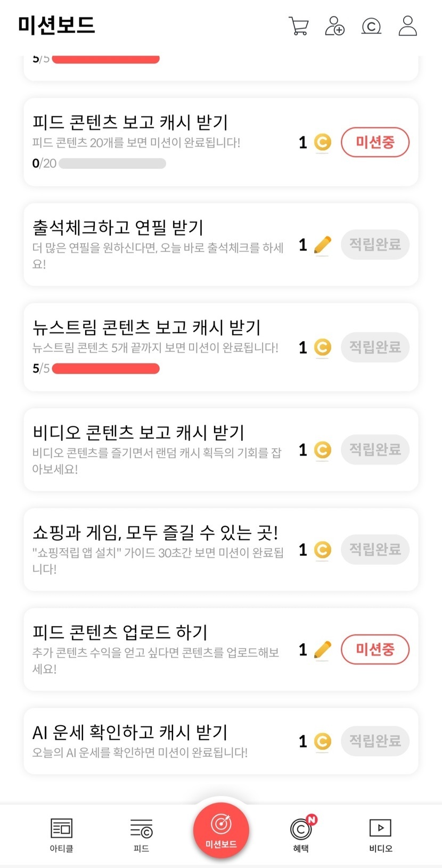Open the user profile icon
Viewport: 442px width, 868px height.
[x=407, y=26]
